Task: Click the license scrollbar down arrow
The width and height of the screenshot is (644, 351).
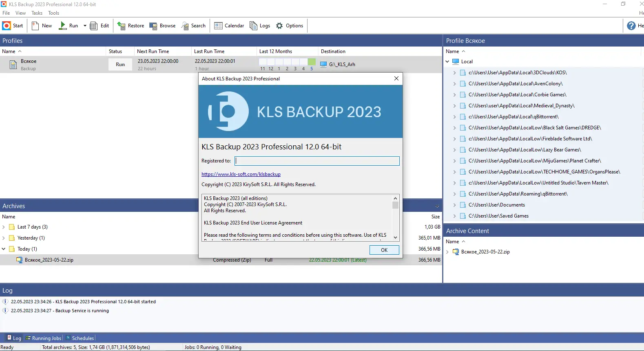Action: tap(395, 238)
